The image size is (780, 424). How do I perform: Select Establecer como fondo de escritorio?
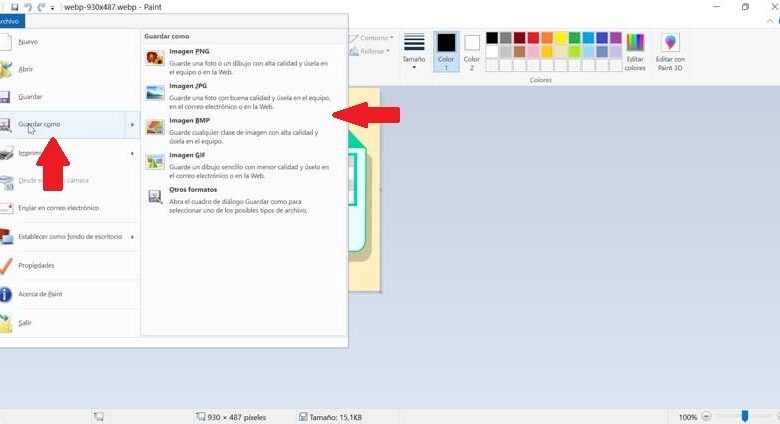coord(69,237)
